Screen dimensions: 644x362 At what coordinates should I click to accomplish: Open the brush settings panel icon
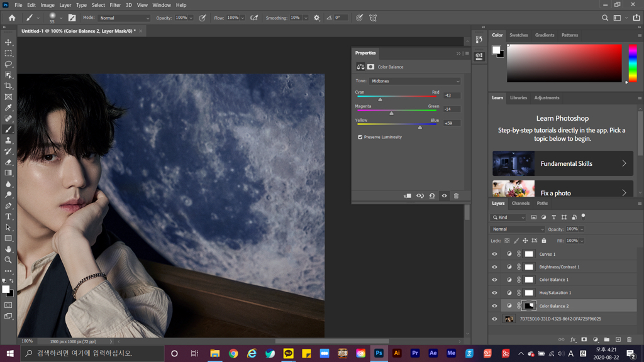[x=72, y=18]
